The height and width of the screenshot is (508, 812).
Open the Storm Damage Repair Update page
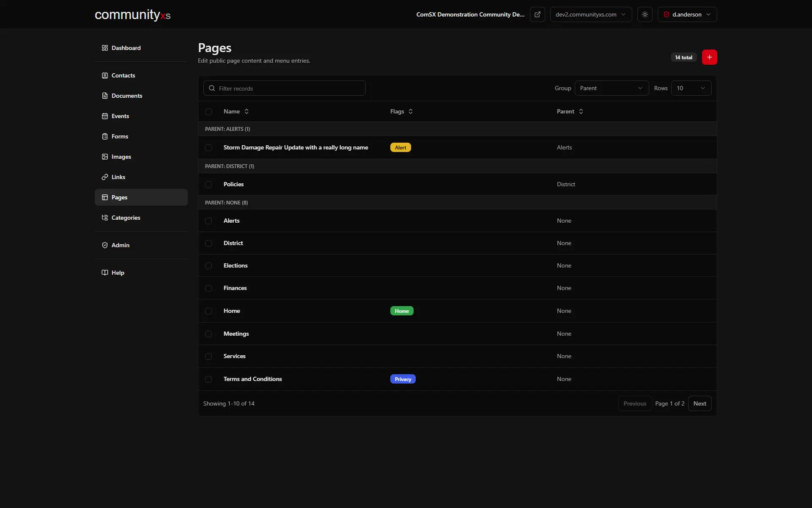pyautogui.click(x=296, y=147)
